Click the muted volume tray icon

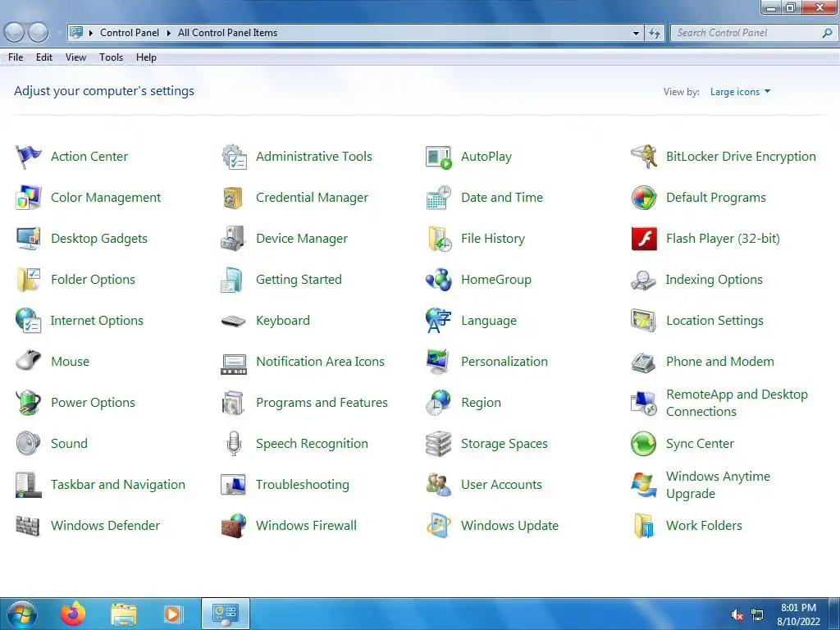pos(737,615)
